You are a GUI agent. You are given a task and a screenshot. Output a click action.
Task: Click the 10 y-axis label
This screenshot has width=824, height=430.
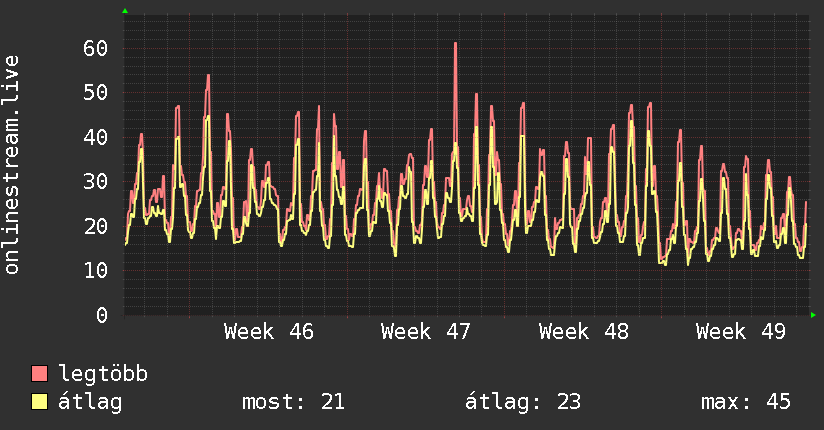point(96,270)
